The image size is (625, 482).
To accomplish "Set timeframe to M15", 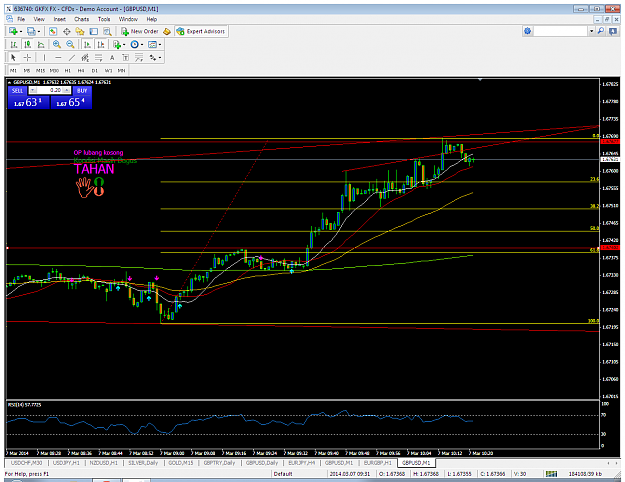I will pos(40,71).
